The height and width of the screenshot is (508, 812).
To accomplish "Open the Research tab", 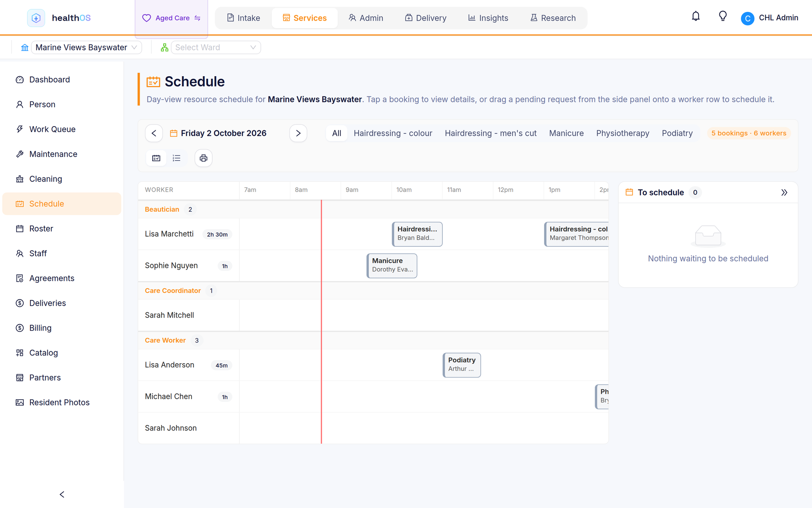I will (553, 18).
